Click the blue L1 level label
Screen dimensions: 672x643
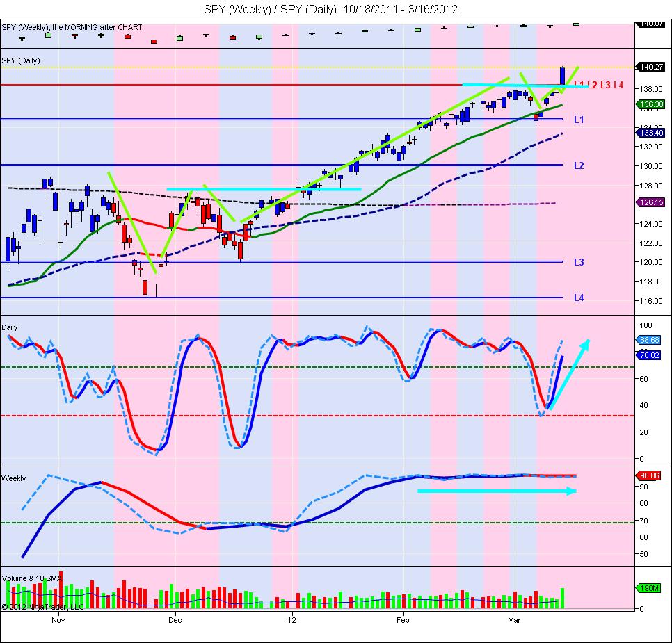point(579,120)
